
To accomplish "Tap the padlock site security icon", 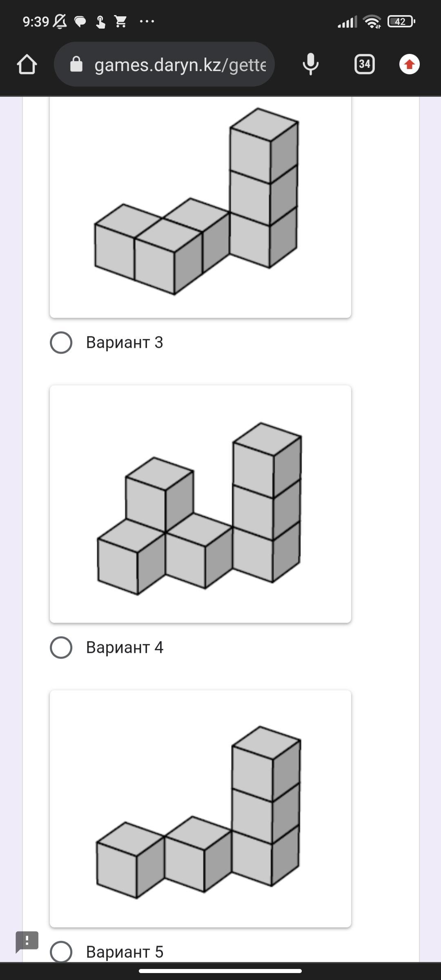I will coord(76,64).
